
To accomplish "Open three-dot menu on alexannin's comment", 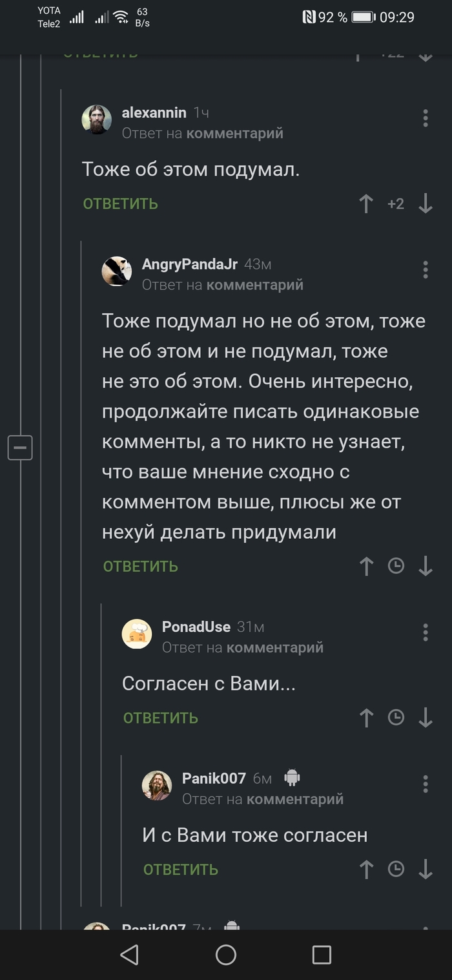I will point(426,119).
